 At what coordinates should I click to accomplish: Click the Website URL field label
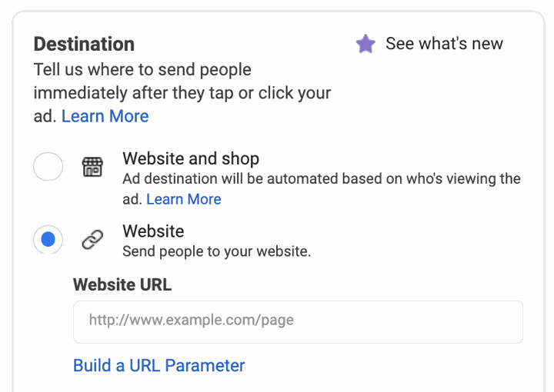[x=122, y=284]
